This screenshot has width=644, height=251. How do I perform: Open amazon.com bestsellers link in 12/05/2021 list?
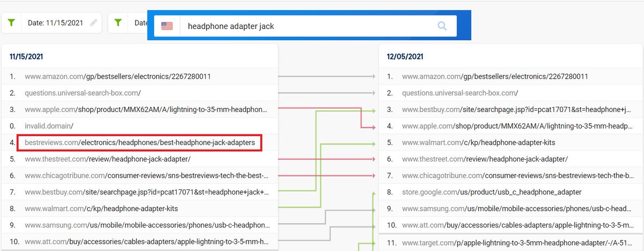(495, 77)
